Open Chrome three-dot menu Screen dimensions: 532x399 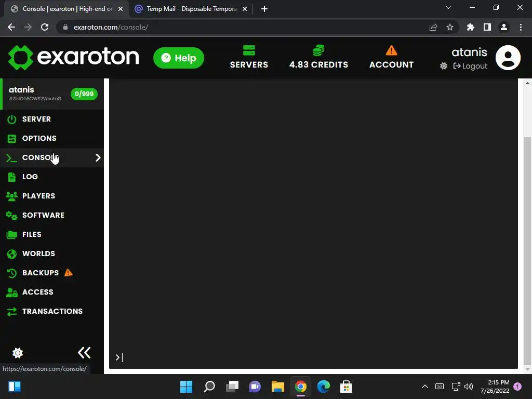click(x=521, y=27)
